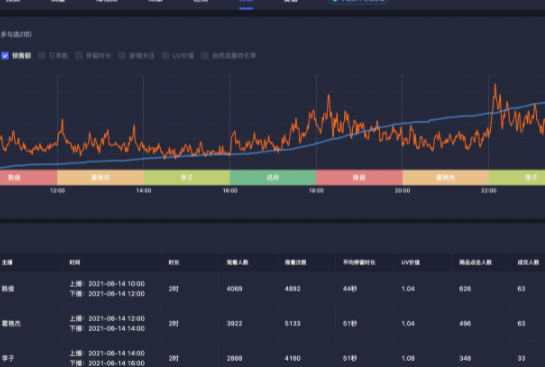Click the 下播: 2021-06-14 14:00 time text
This screenshot has width=545, height=367.
coord(107,328)
